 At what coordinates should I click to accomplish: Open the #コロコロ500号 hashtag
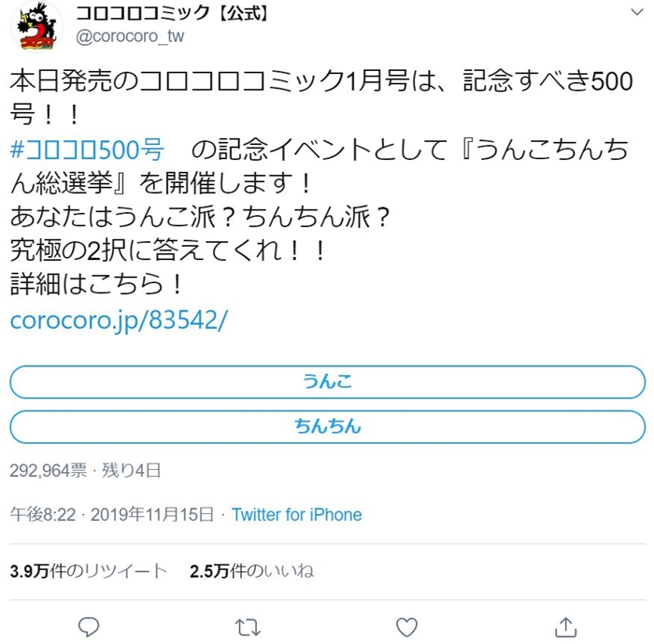pos(87,150)
